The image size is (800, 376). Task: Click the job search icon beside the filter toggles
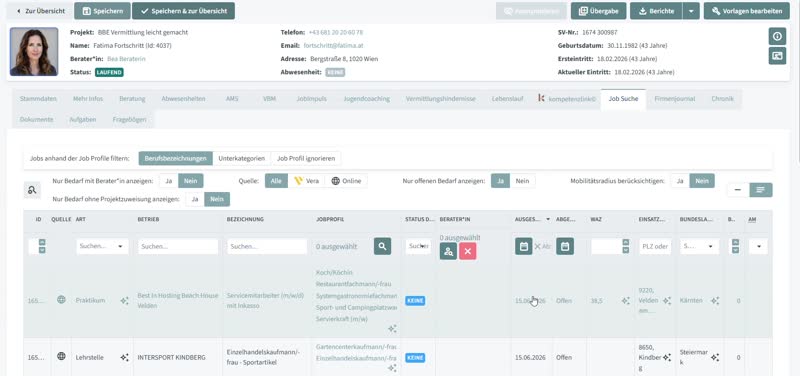(x=33, y=190)
